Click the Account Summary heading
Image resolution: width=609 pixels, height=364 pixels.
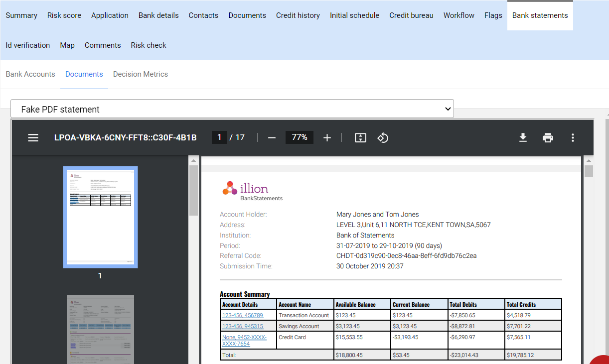pos(245,294)
